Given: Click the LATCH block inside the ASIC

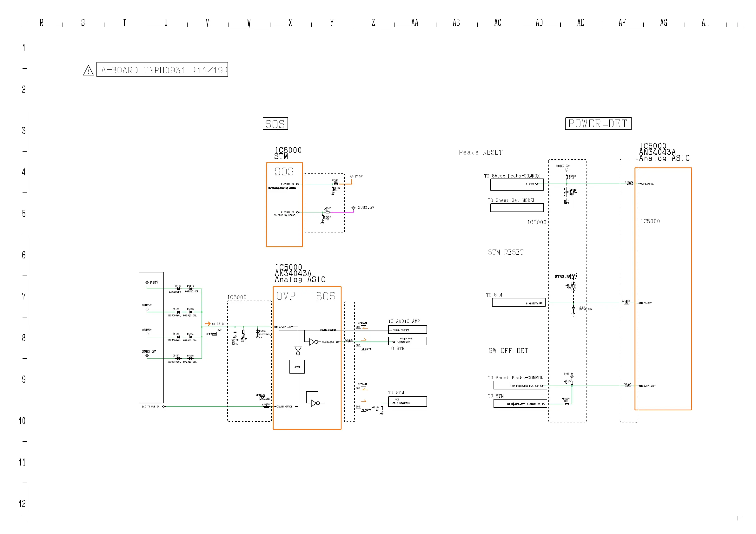Looking at the screenshot, I should tap(297, 367).
